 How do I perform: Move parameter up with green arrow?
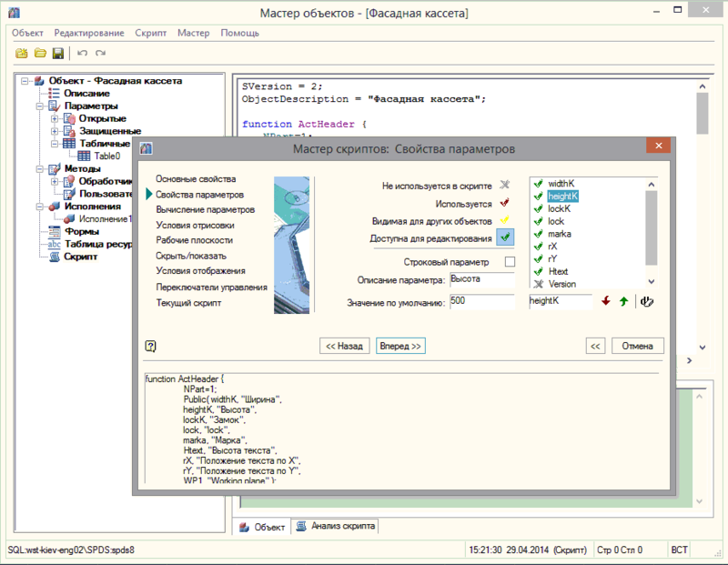pyautogui.click(x=623, y=301)
